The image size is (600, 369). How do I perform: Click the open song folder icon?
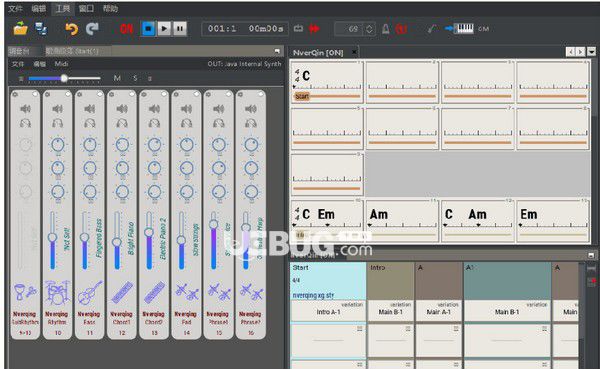[20, 29]
